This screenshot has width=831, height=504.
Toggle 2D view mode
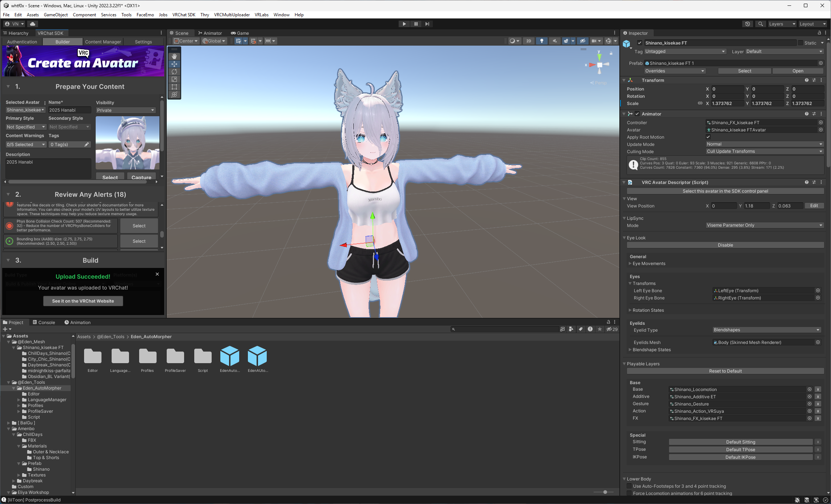point(528,41)
